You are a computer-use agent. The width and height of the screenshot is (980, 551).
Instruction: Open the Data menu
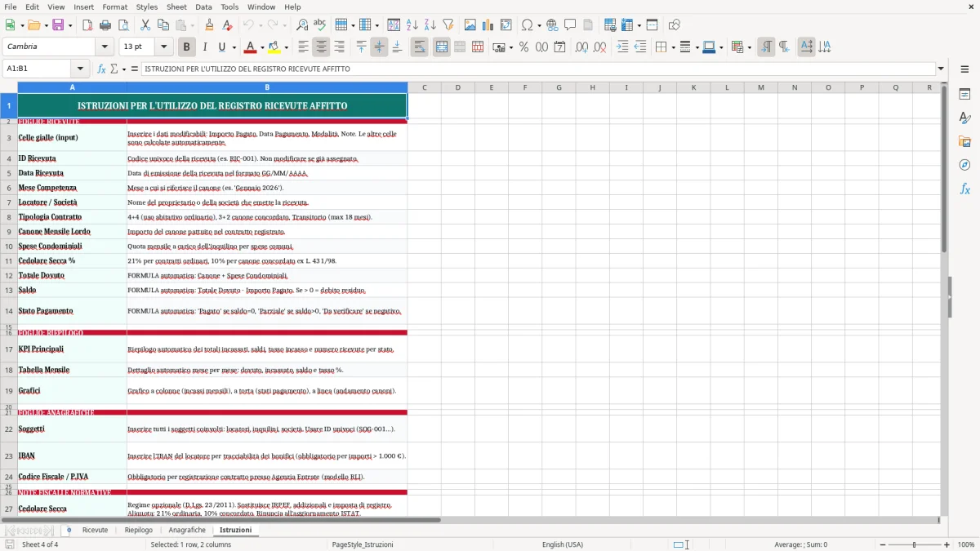coord(203,7)
